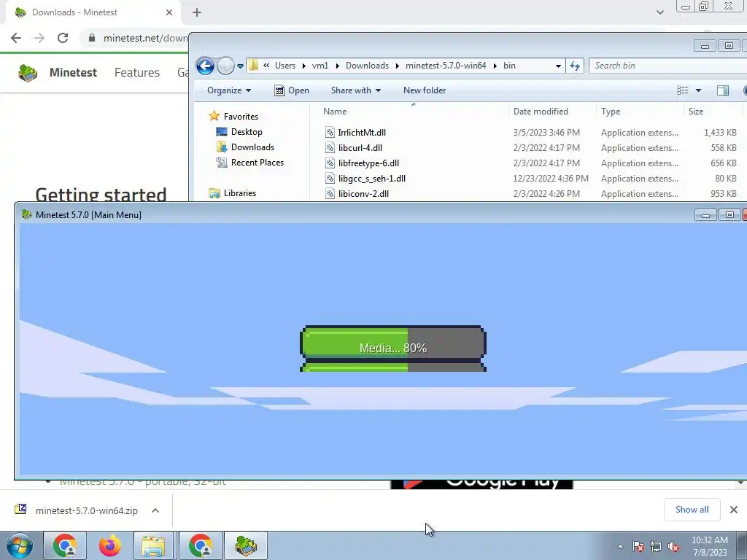Click the muted volume tray icon
This screenshot has height=560, width=747.
point(673,547)
